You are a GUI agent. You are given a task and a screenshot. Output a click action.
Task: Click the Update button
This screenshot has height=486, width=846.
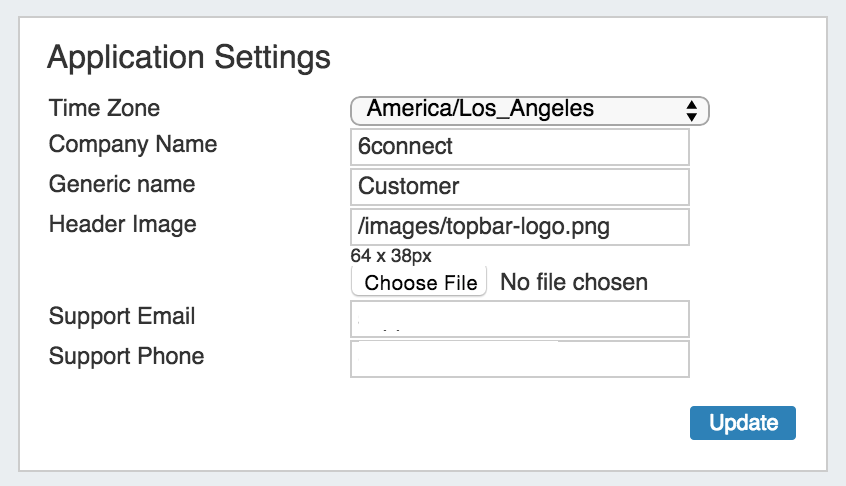click(x=742, y=423)
